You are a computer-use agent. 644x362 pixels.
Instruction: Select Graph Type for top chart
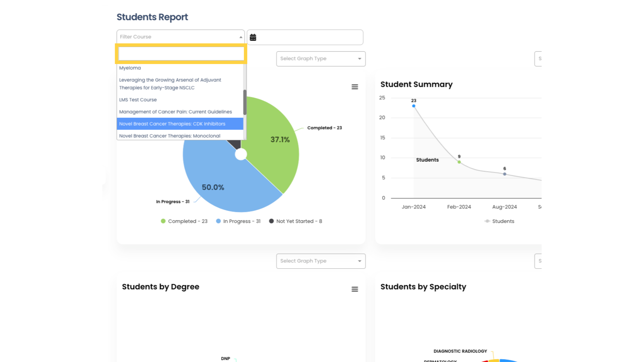tap(320, 58)
